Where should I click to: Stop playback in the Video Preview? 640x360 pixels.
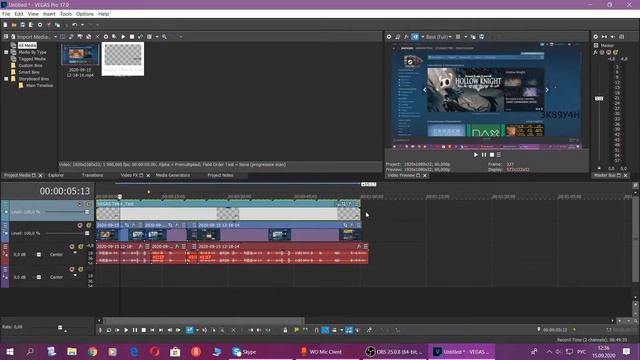492,155
